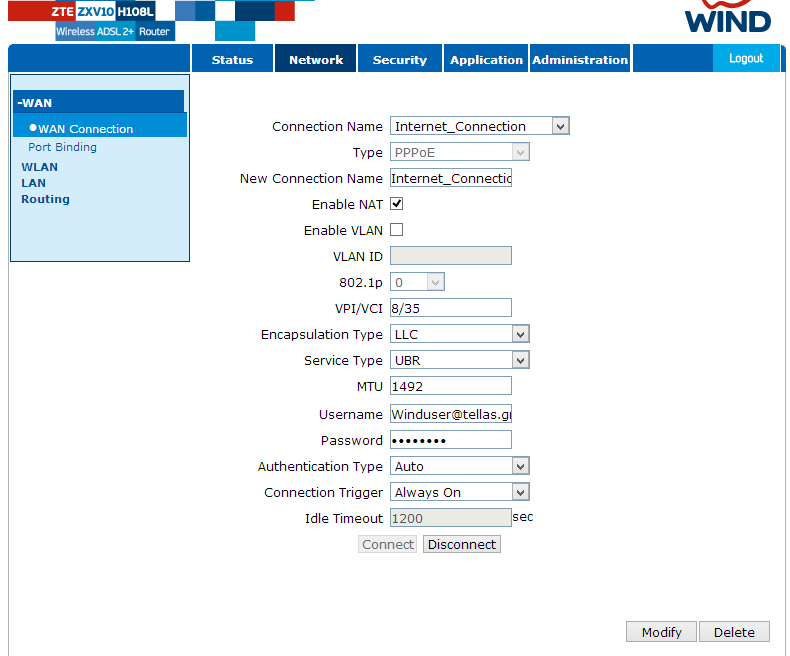This screenshot has height=656, width=790.
Task: Switch to the Security tab
Action: click(x=400, y=59)
